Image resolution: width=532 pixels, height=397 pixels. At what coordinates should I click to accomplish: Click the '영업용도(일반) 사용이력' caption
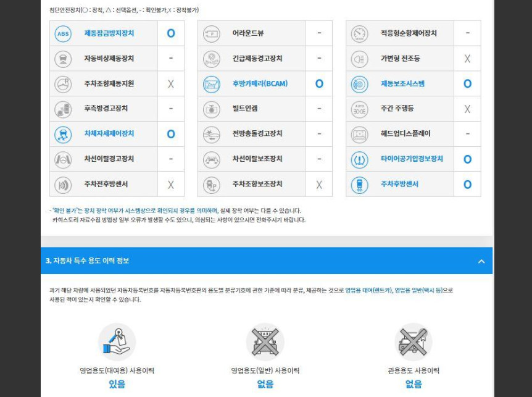tap(265, 370)
